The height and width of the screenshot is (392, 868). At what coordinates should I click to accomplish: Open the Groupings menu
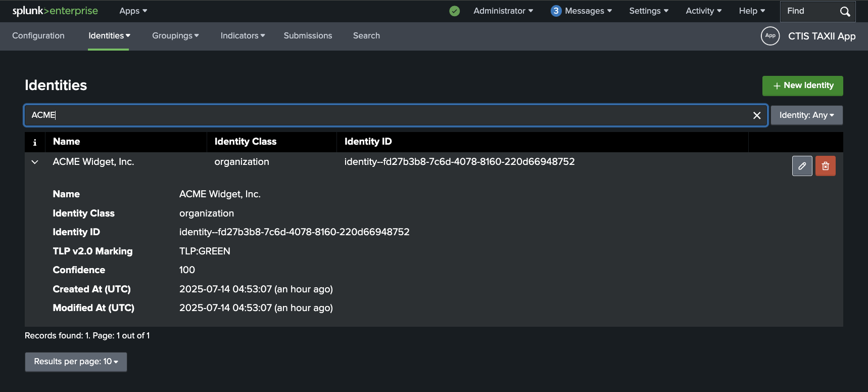tap(175, 36)
